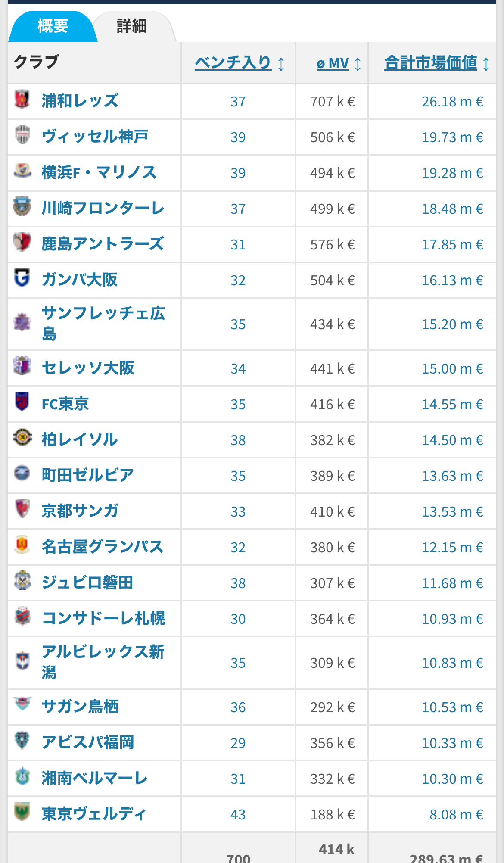Image resolution: width=504 pixels, height=863 pixels.
Task: Click the FC東京 club crest icon
Action: 22,402
